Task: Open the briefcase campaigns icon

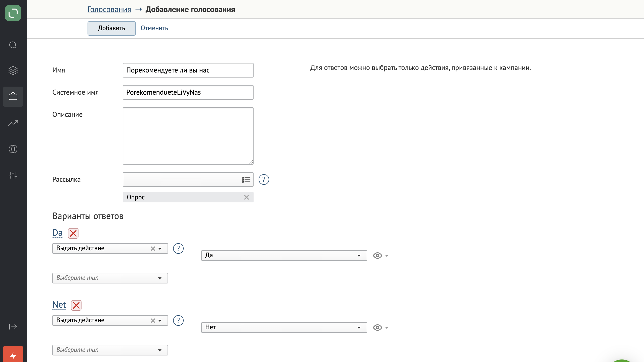Action: [x=13, y=97]
